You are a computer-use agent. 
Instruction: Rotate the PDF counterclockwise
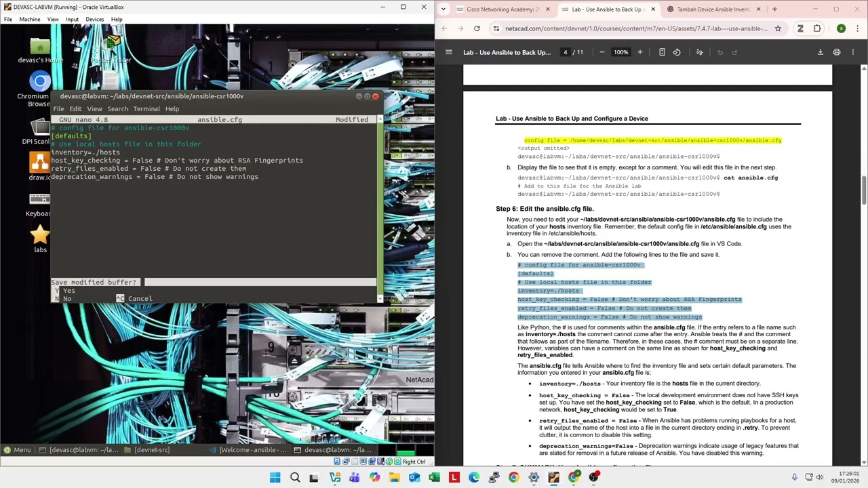click(x=677, y=52)
